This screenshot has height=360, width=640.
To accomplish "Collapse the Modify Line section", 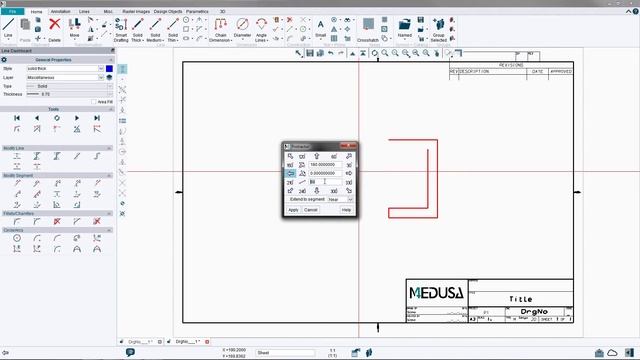I will pos(109,148).
